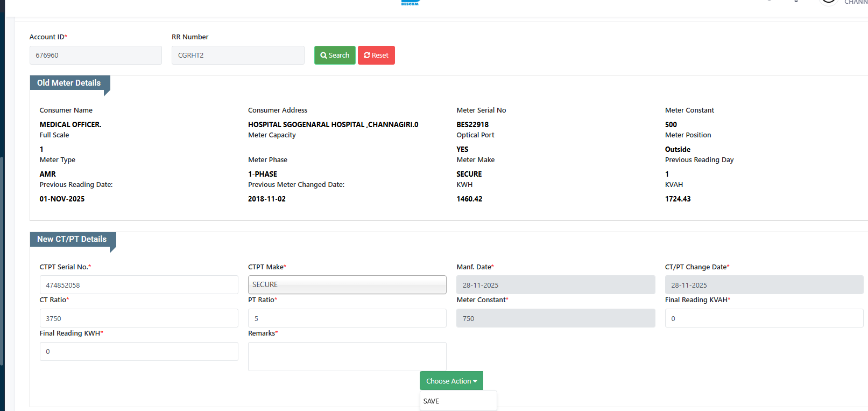This screenshot has height=411, width=868.
Task: Click the New CT/PT Details section header
Action: point(72,239)
